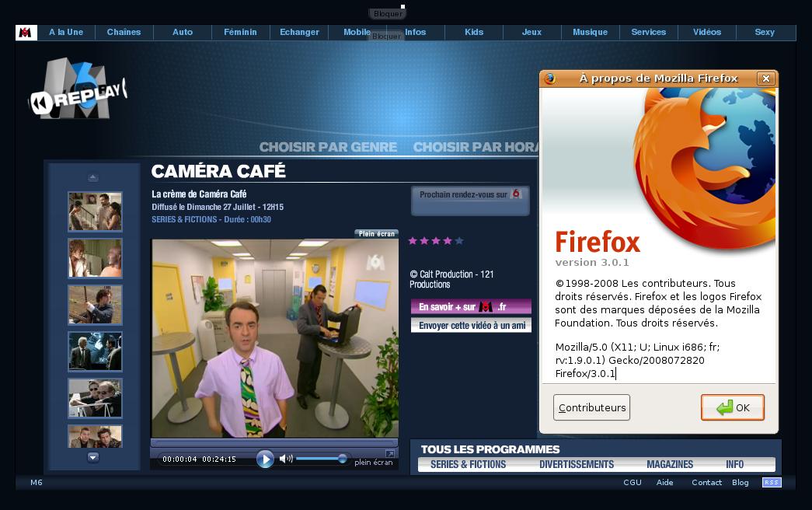Choose 'CHOISIR PAR HORAIRE' tab
812x510 pixels.
coord(476,147)
